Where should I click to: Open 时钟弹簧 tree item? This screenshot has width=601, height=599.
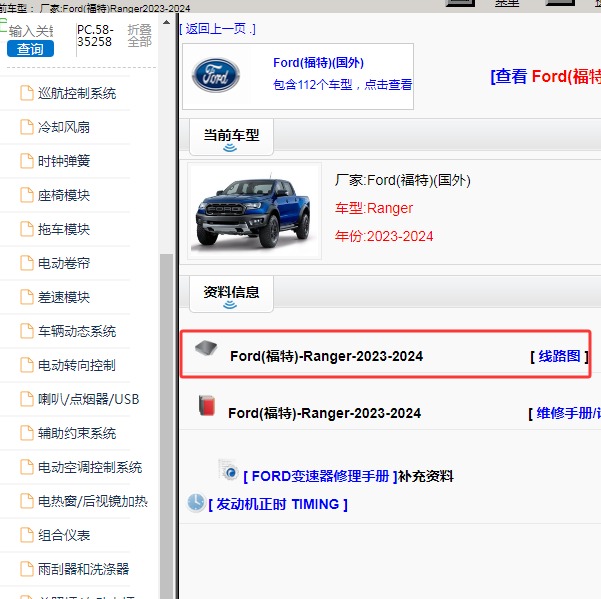click(64, 161)
